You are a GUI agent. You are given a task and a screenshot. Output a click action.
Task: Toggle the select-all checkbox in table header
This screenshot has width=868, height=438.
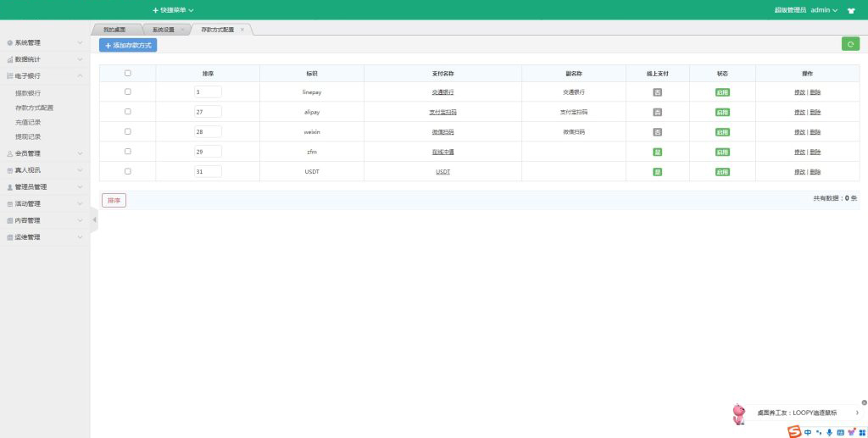[128, 73]
